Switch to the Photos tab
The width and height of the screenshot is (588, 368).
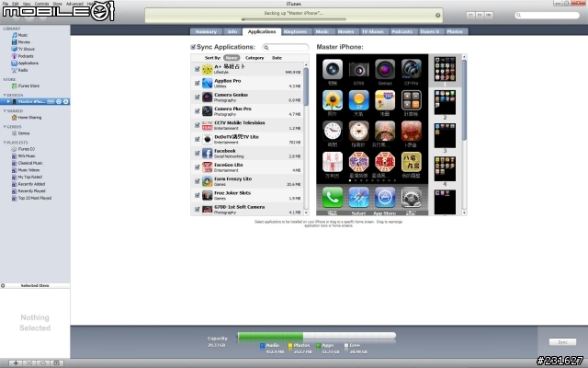point(455,32)
